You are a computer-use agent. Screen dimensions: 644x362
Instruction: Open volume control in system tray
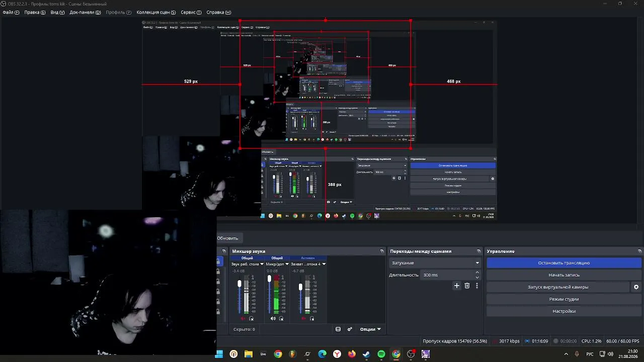pos(610,354)
